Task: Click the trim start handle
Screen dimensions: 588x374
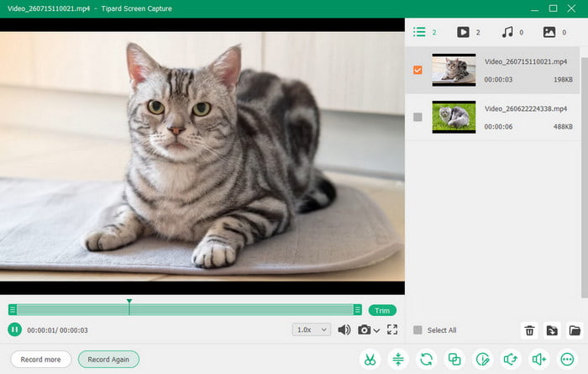Action: [13, 309]
